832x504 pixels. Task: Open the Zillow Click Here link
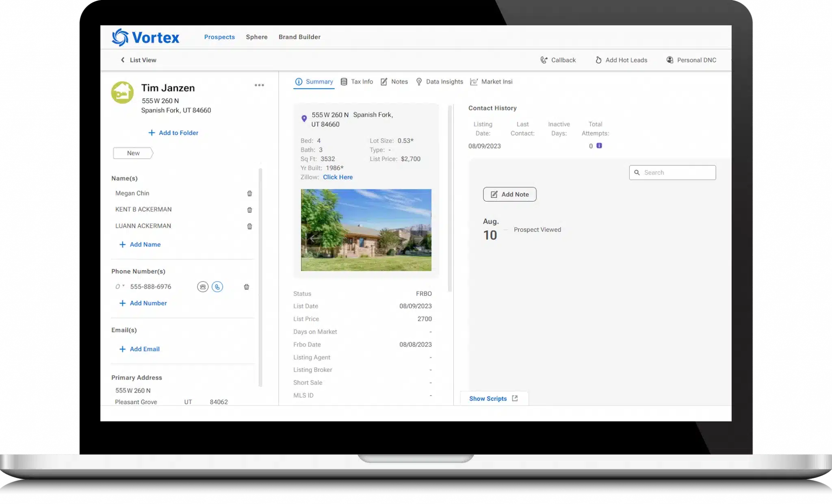(338, 177)
